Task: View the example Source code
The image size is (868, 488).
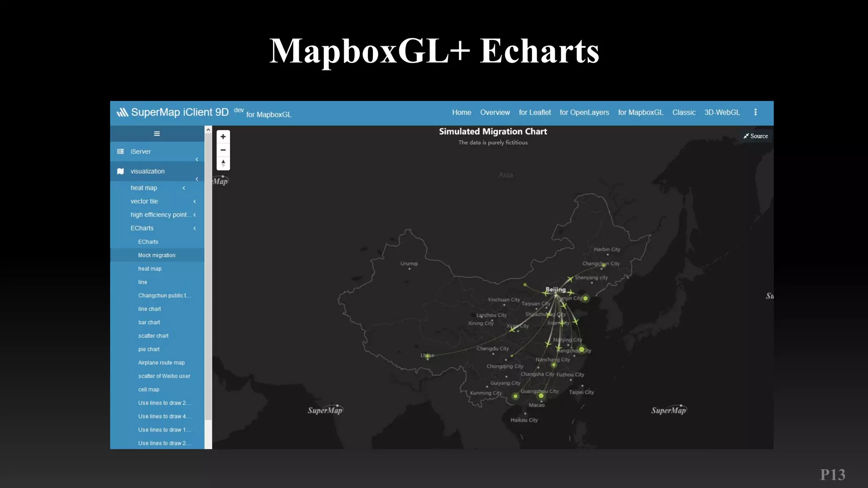Action: [756, 136]
